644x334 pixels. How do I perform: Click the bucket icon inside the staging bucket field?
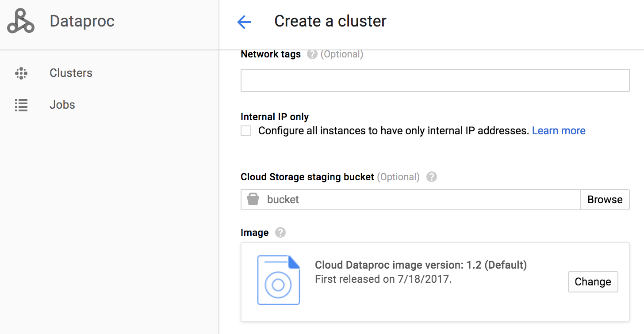(253, 199)
